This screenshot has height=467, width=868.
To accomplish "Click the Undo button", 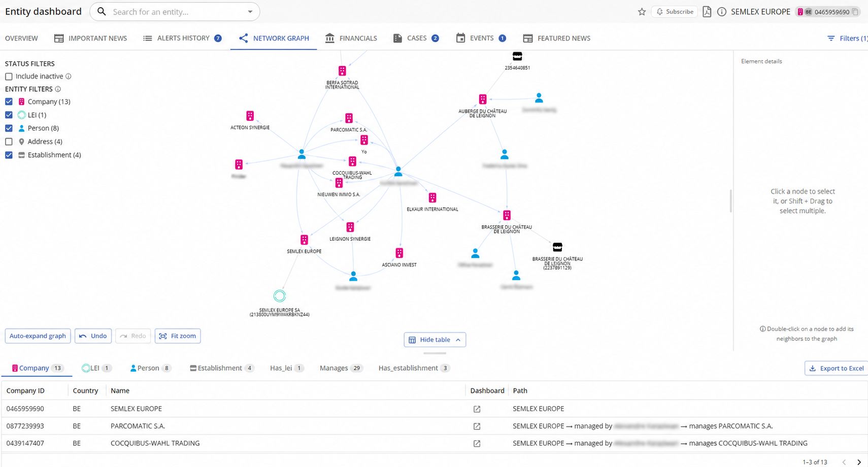I will 93,336.
